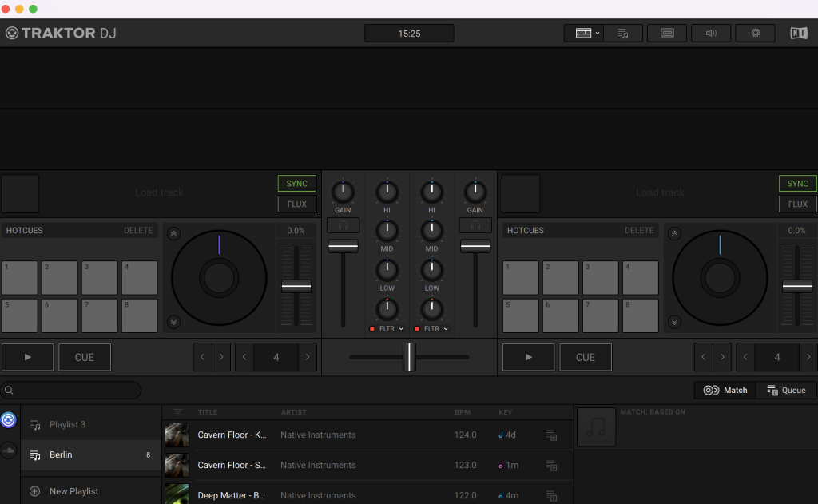Switch to the Match tab
The image size is (818, 504).
coord(725,390)
